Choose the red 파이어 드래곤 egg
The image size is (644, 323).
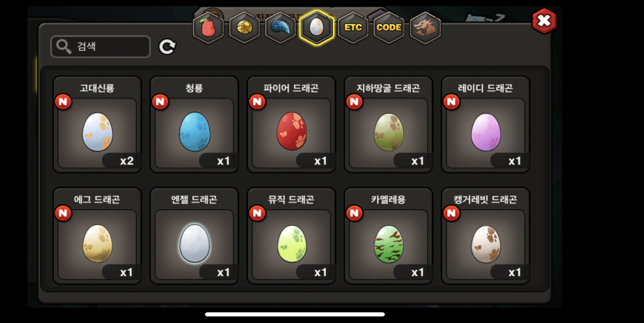[x=291, y=124]
